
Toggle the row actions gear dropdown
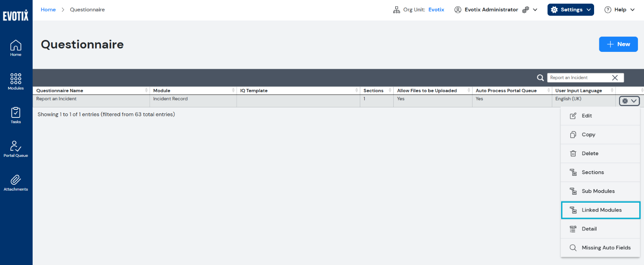click(629, 101)
